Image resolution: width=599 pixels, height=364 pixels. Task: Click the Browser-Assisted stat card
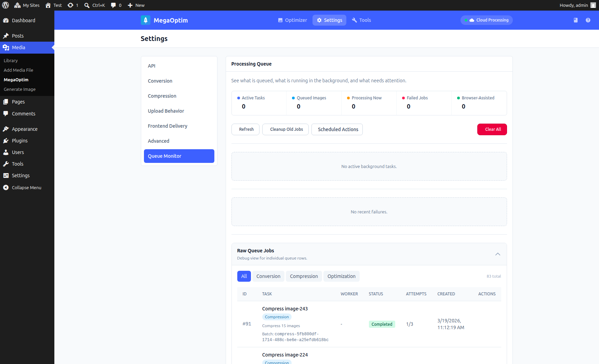click(x=479, y=103)
